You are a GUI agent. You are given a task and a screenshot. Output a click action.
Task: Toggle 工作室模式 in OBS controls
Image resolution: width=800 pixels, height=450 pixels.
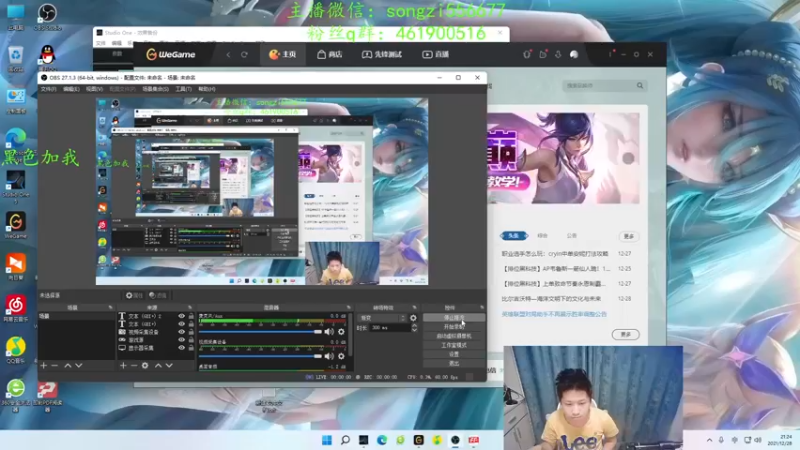point(454,345)
